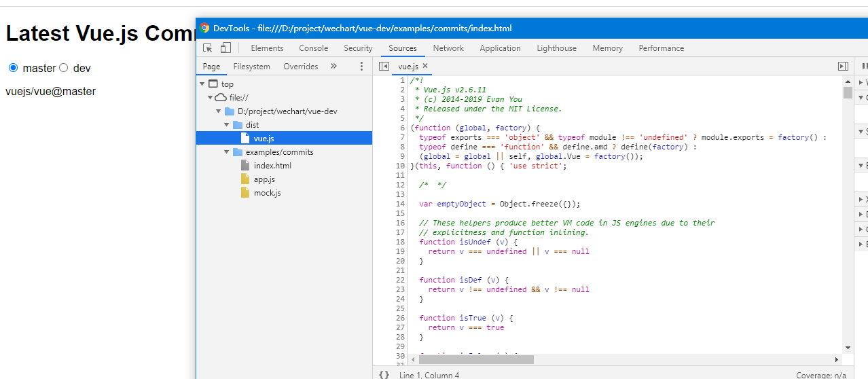Screen dimensions: 868x379
Task: Open the Security panel tab
Action: click(358, 48)
